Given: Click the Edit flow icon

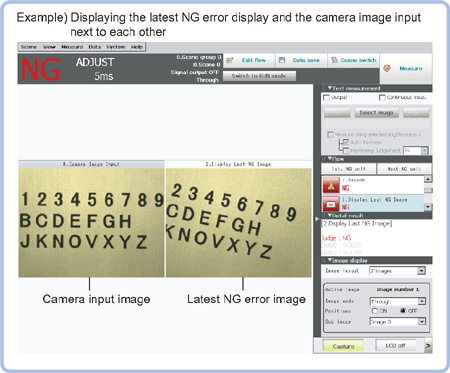Looking at the screenshot, I should [229, 60].
